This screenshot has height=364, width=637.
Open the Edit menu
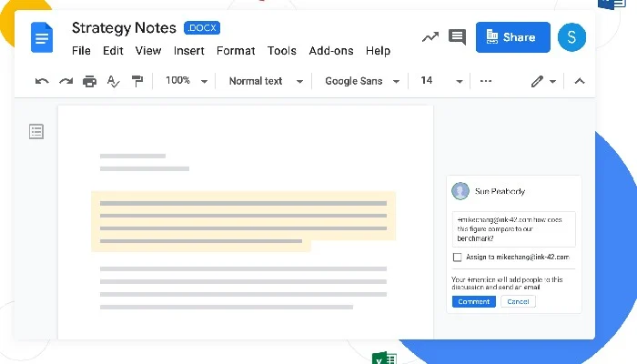point(113,51)
